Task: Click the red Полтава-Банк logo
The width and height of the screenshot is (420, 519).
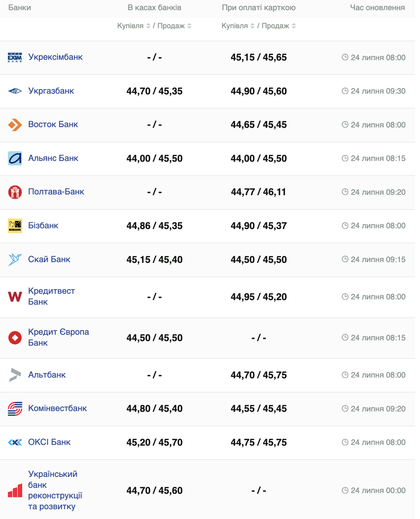Action: tap(15, 192)
